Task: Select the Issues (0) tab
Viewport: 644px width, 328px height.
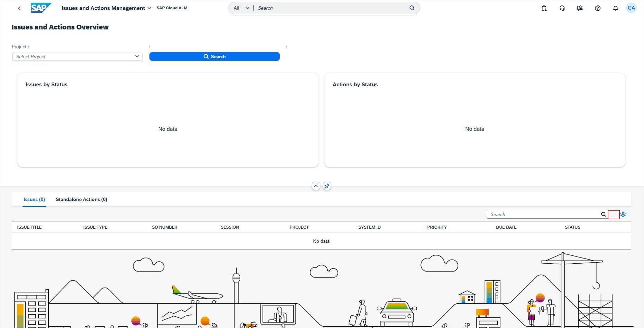Action: pyautogui.click(x=34, y=199)
